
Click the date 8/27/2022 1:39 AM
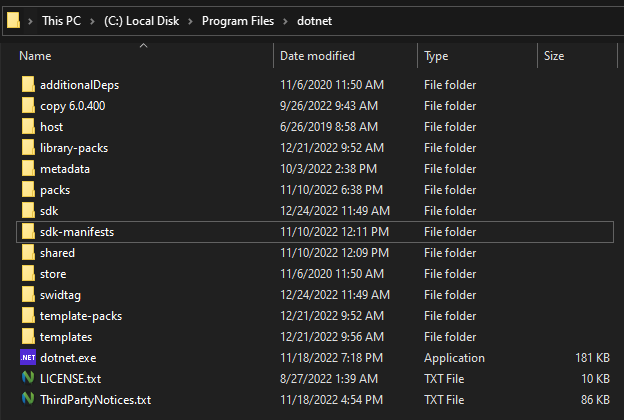329,379
